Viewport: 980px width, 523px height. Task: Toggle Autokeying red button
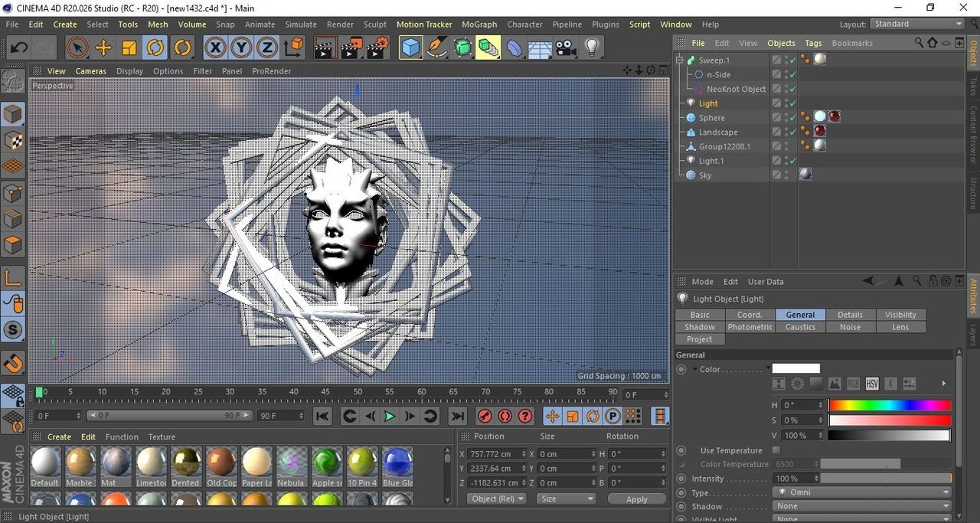(505, 416)
